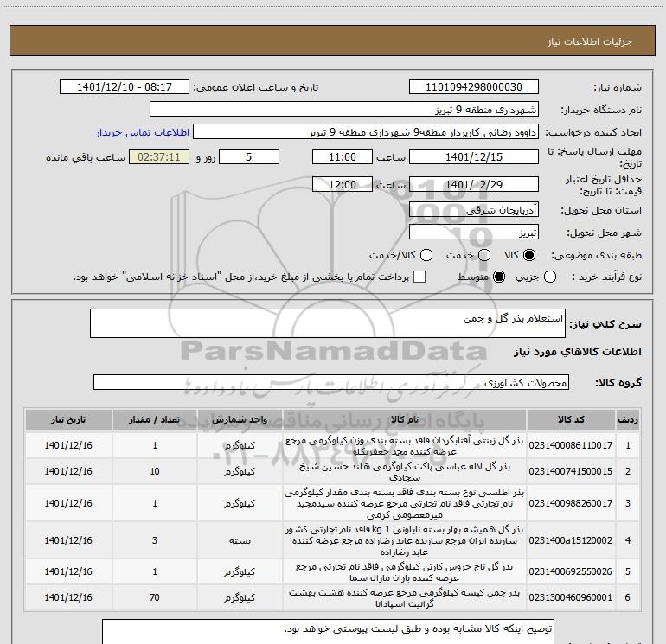The image size is (666, 644).
Task: Check the اسناد خزانه اسلامی payment checkbox
Action: (419, 277)
